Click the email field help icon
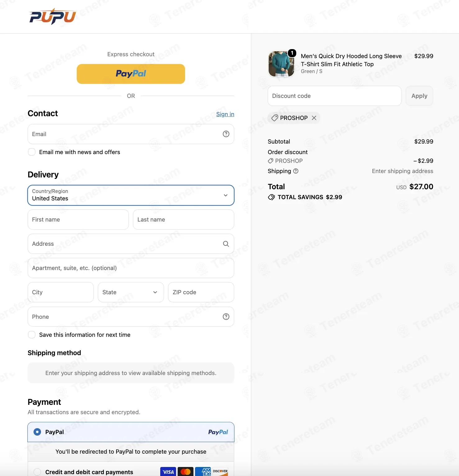This screenshot has width=459, height=476. click(x=226, y=134)
